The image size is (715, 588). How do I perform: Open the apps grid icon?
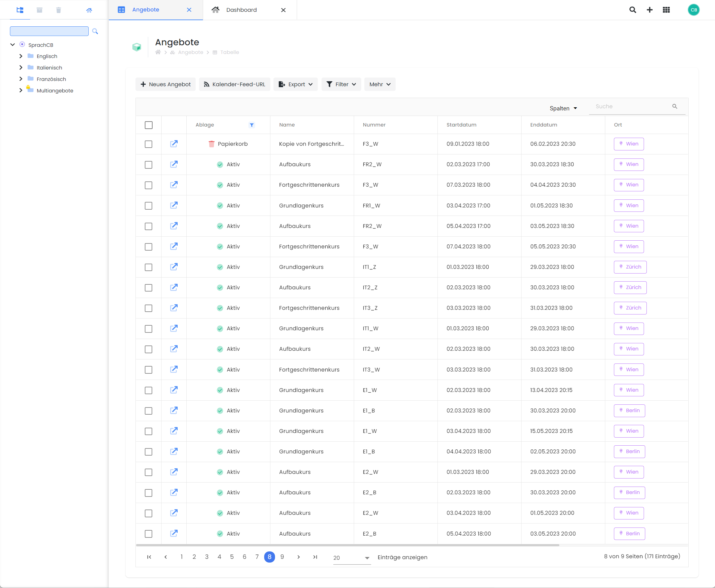[666, 10]
